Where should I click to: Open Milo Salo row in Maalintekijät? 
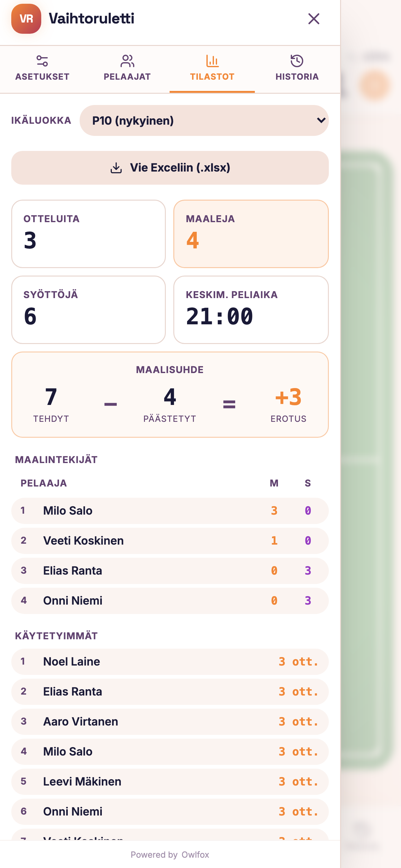(x=170, y=511)
